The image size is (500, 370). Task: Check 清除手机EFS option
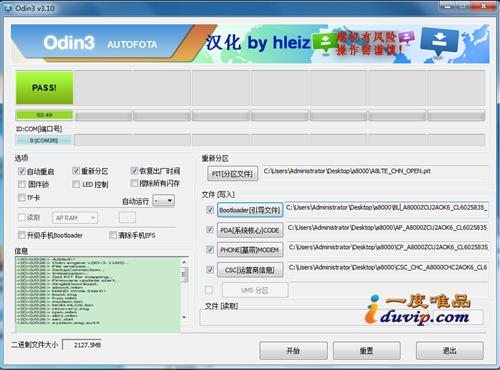pos(113,235)
